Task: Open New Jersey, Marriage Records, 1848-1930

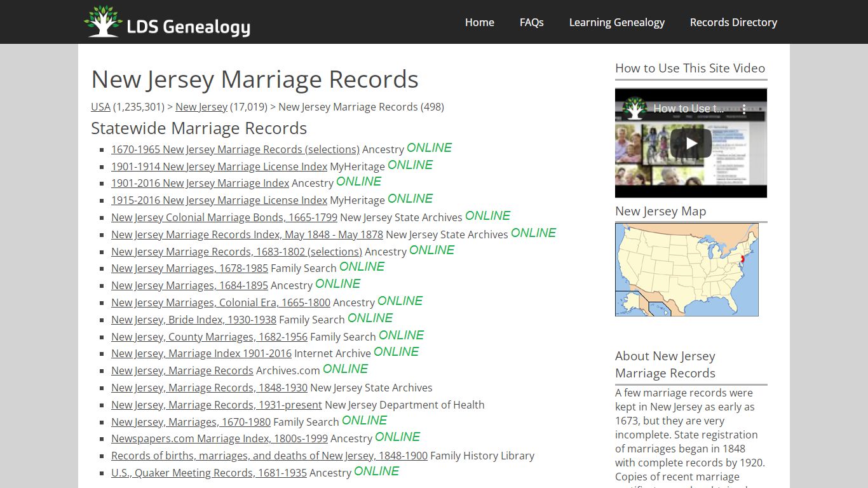Action: 209,388
